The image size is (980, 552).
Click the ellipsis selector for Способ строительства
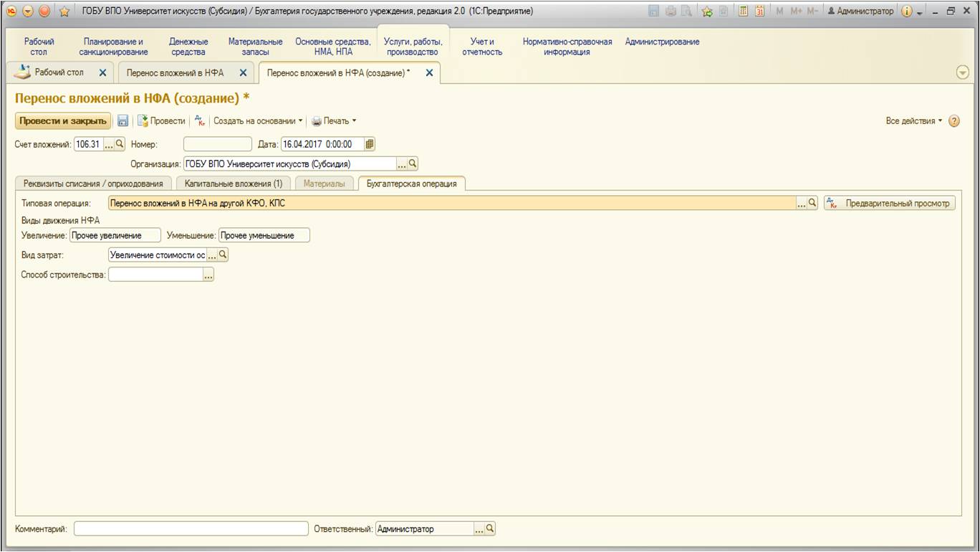[x=208, y=275]
